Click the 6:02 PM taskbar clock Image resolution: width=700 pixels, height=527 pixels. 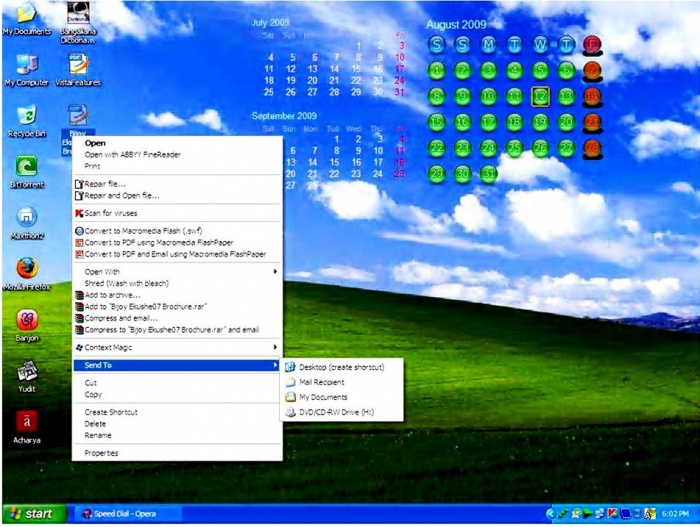(x=675, y=514)
